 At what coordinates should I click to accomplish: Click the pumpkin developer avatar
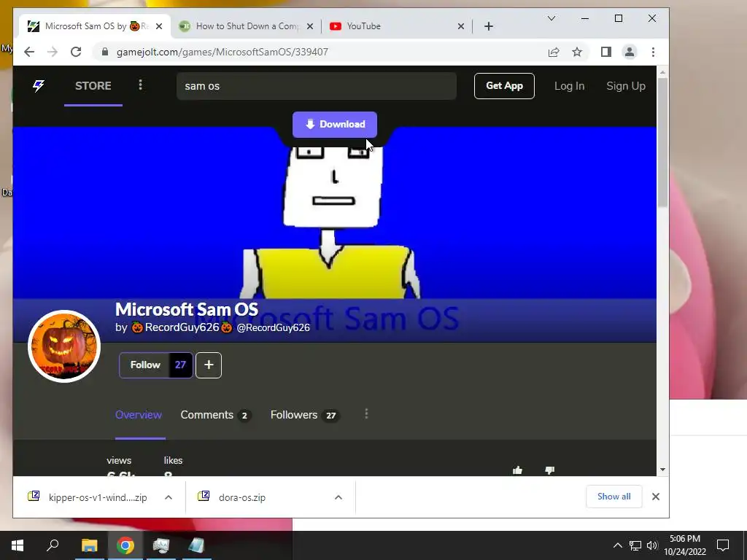pyautogui.click(x=64, y=346)
